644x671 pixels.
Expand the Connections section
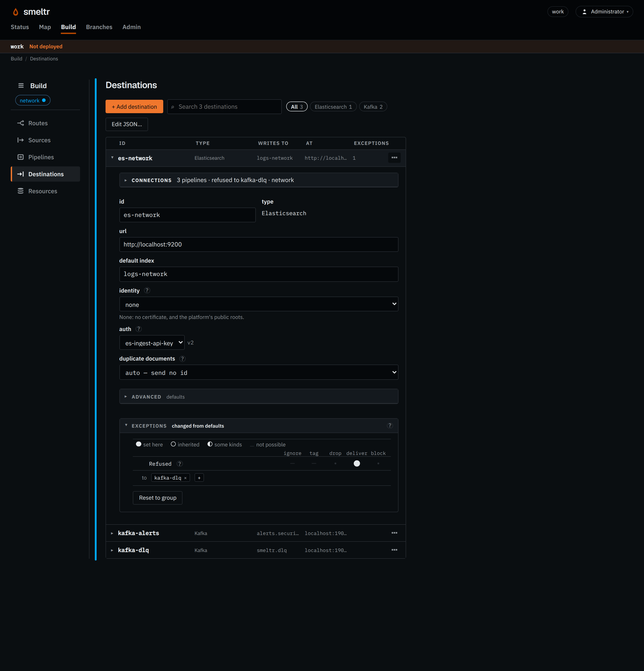pos(259,180)
